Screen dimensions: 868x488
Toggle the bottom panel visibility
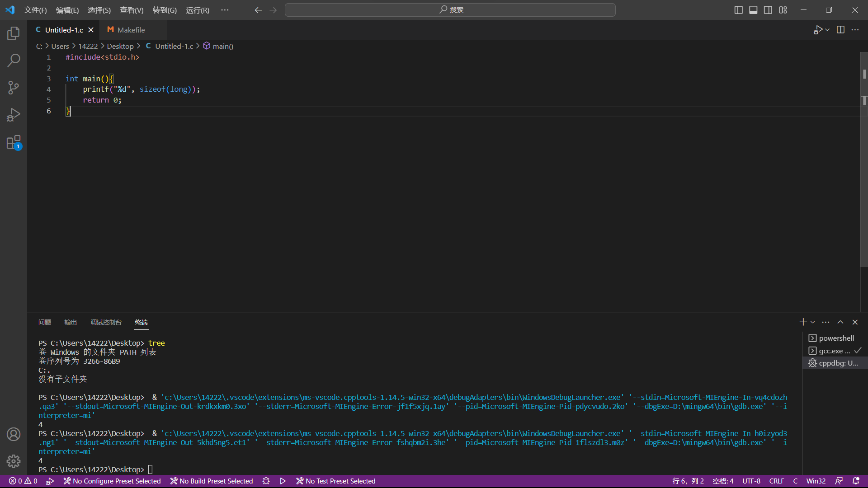[x=753, y=10]
